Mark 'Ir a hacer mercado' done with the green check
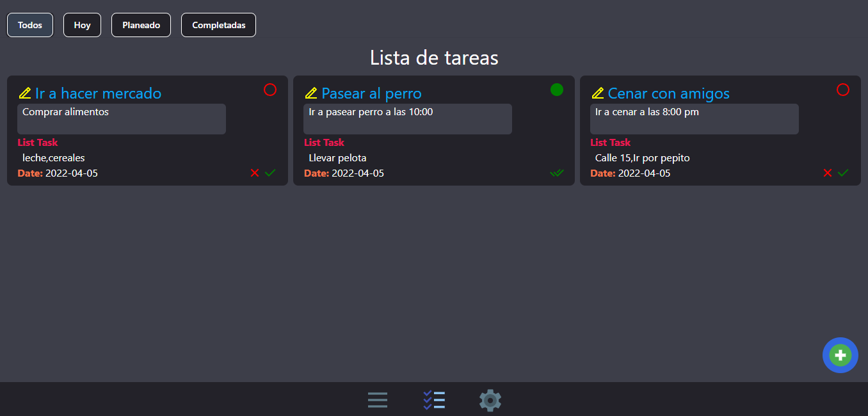The width and height of the screenshot is (868, 416). click(x=270, y=173)
